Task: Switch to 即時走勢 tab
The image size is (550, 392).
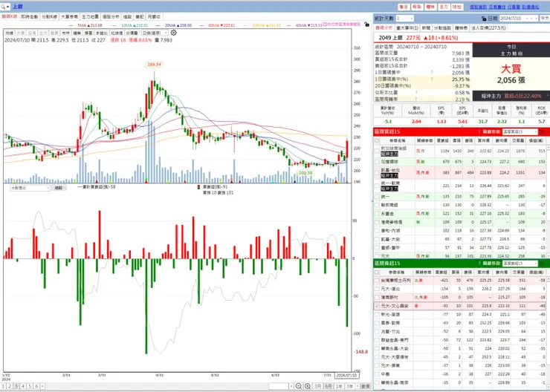Action: (x=30, y=16)
